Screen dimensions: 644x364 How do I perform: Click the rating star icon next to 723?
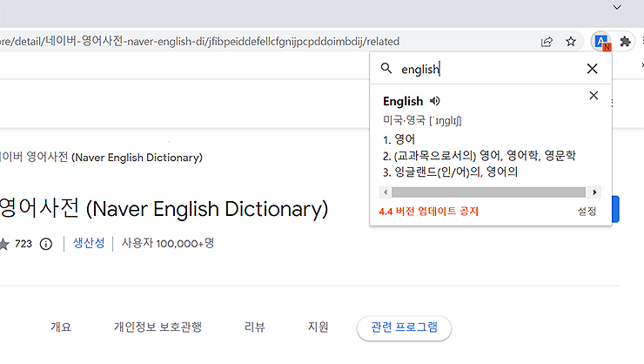3,244
